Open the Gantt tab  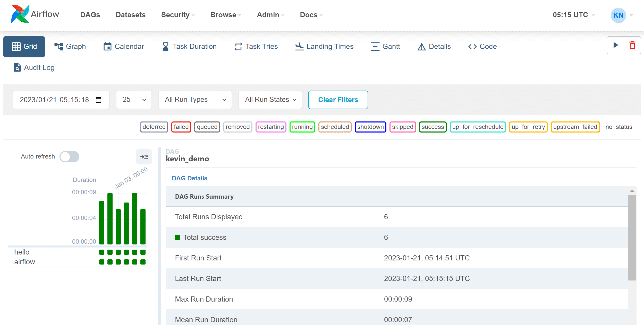pos(385,47)
